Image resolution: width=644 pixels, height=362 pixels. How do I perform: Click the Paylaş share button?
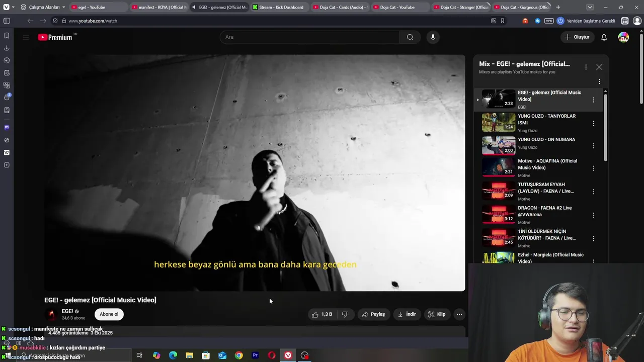[373, 314]
